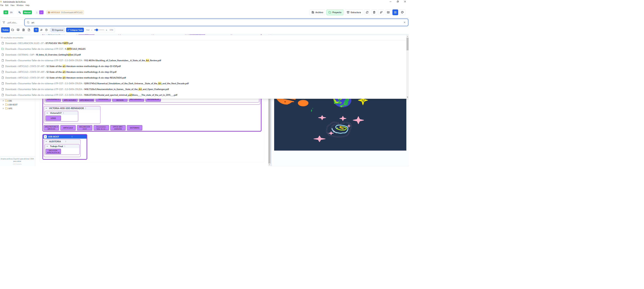The width and height of the screenshot is (644, 289).
Task: Collapse the USB-BOOT group
Action: [x=45, y=137]
